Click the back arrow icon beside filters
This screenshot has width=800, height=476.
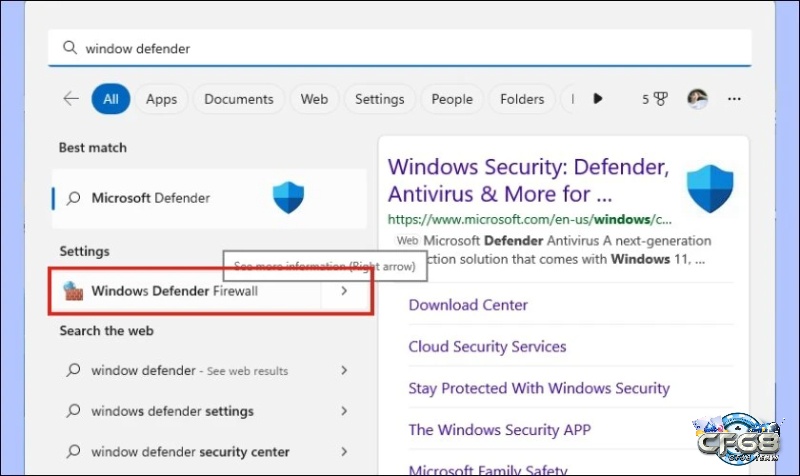pyautogui.click(x=71, y=98)
